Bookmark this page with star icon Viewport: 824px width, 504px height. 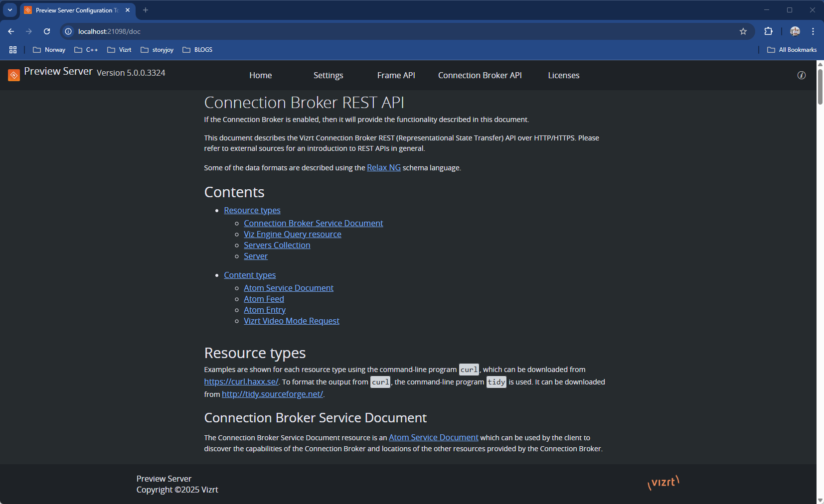(743, 31)
